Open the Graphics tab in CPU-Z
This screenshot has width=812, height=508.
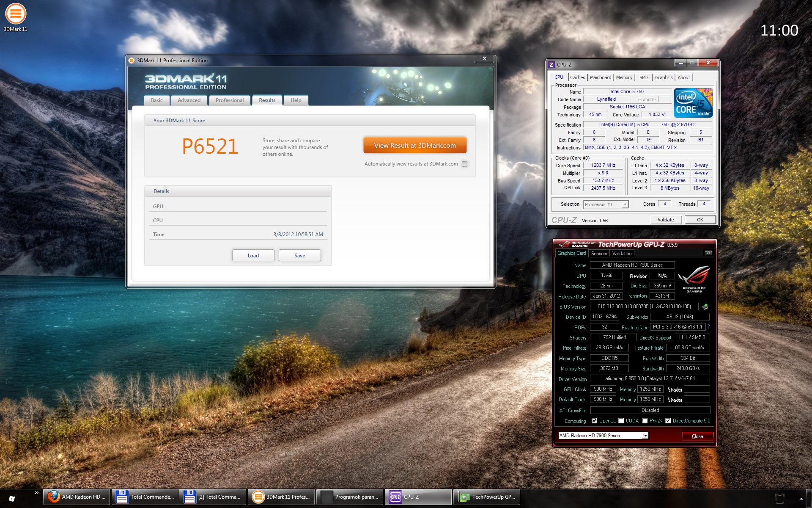click(x=664, y=77)
